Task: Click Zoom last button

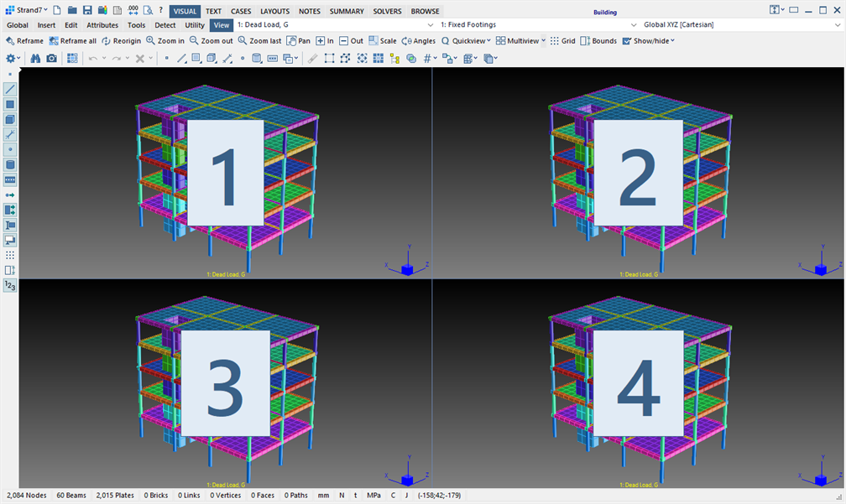Action: (x=259, y=40)
